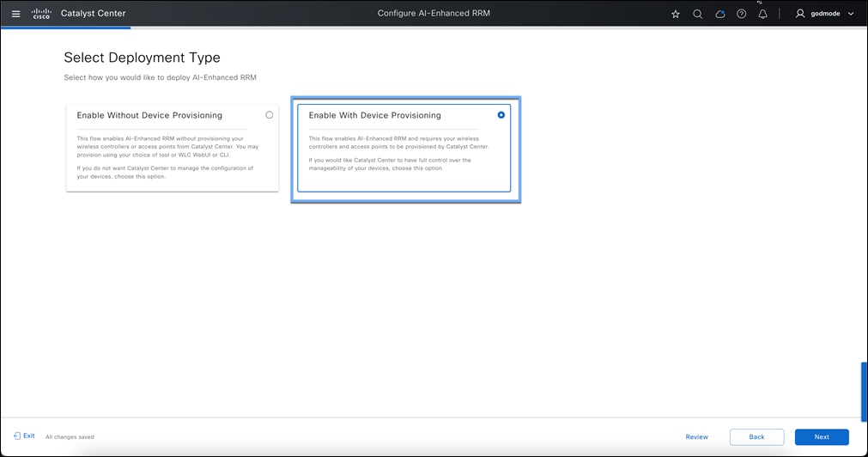Viewport: 868px width, 457px height.
Task: Open the search magnifier icon
Action: click(697, 14)
